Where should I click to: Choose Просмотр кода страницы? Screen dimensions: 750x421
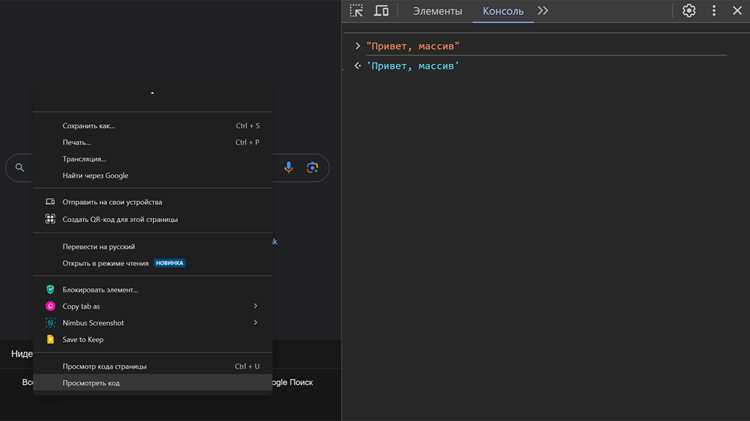coord(153,366)
